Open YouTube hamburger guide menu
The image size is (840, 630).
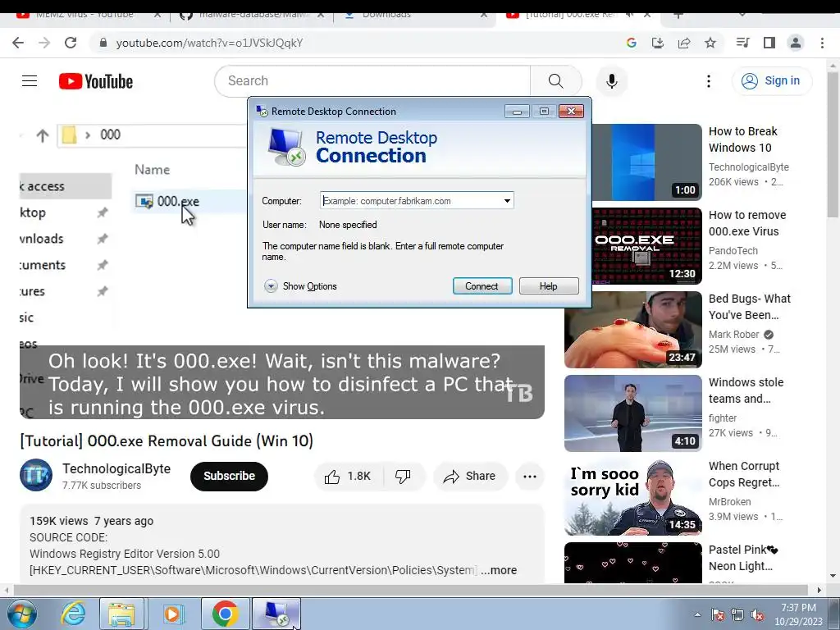point(30,81)
